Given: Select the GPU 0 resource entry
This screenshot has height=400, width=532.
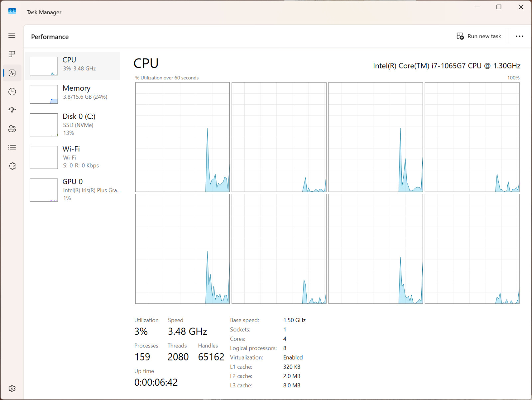Looking at the screenshot, I should click(x=72, y=190).
